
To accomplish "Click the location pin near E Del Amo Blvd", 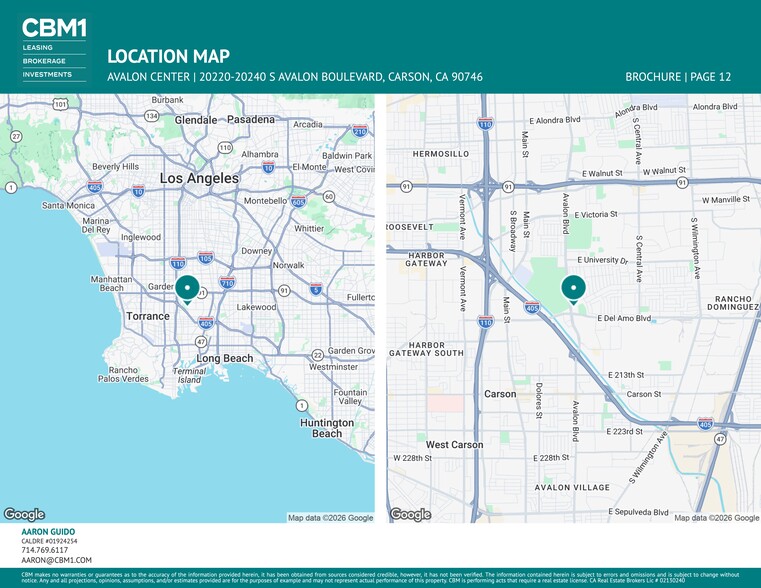I will pyautogui.click(x=573, y=287).
